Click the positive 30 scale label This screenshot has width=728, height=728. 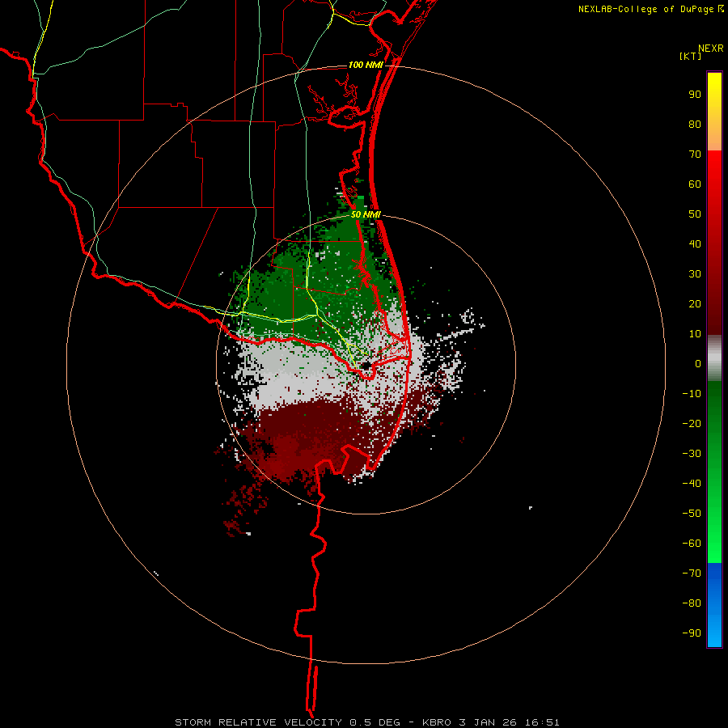click(695, 274)
